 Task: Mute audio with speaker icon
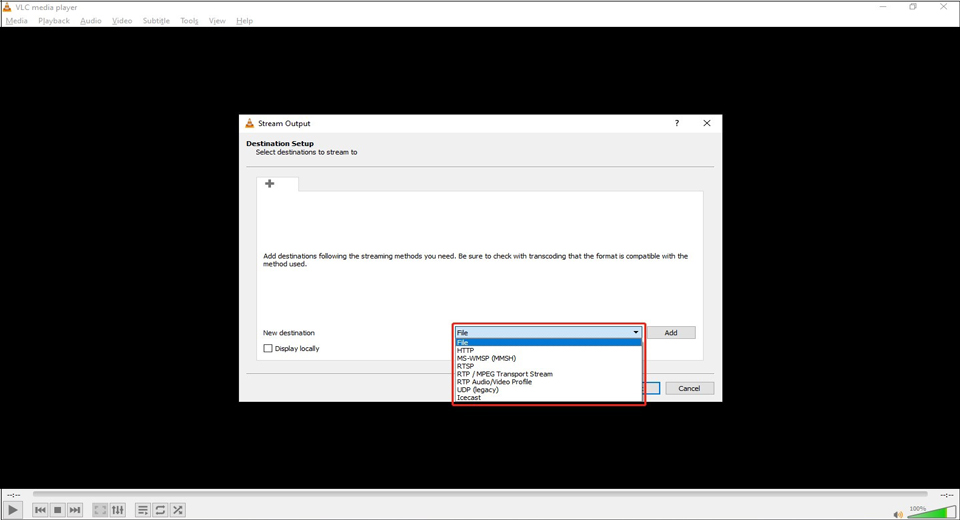point(898,514)
